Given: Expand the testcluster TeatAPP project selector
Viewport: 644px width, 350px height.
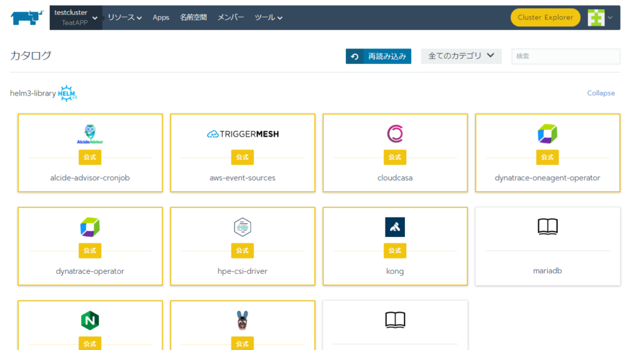Looking at the screenshot, I should 75,18.
